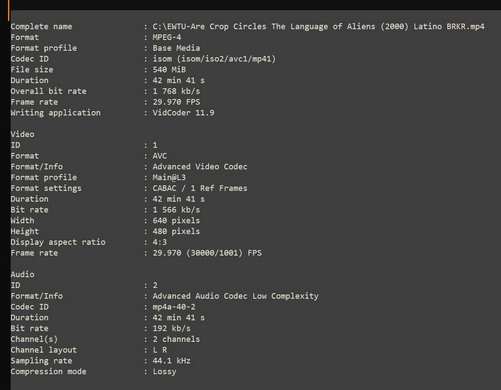
Task: Click the Writing application VidCoder 11.9 text
Action: [183, 113]
